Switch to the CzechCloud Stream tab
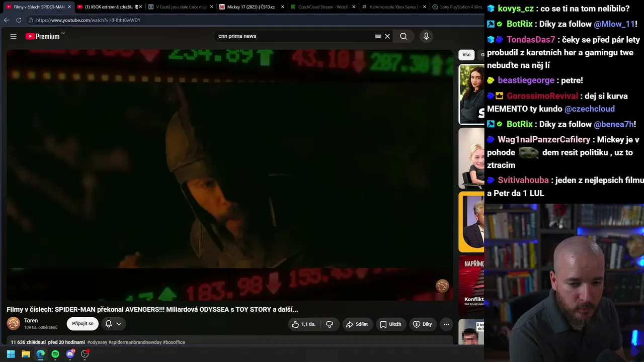Screen dimensions: 644x362 point(323,7)
